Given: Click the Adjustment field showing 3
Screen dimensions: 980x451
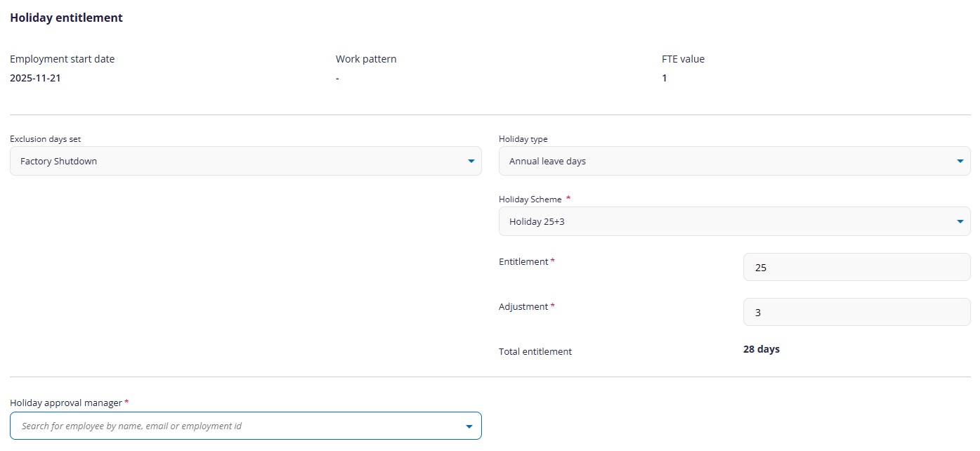Looking at the screenshot, I should [856, 313].
